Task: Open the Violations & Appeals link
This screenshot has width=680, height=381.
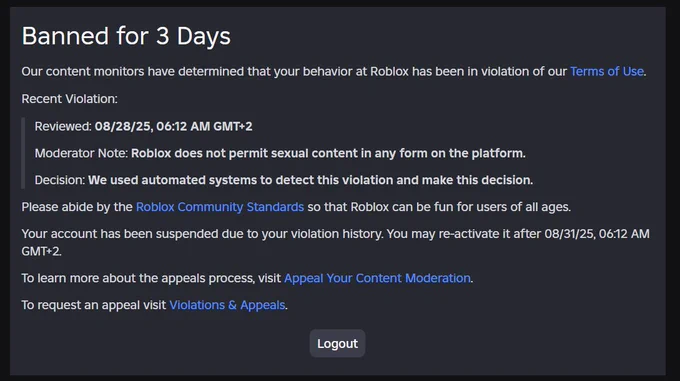Action: (227, 305)
